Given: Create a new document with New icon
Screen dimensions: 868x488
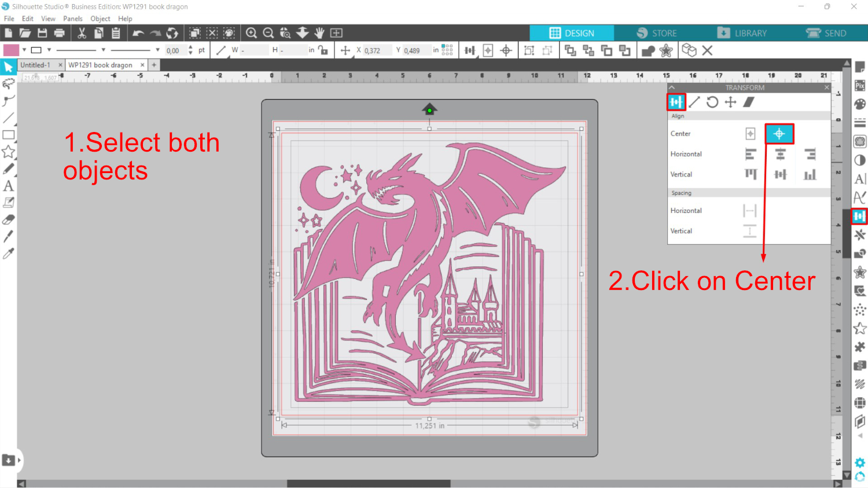Looking at the screenshot, I should point(8,33).
